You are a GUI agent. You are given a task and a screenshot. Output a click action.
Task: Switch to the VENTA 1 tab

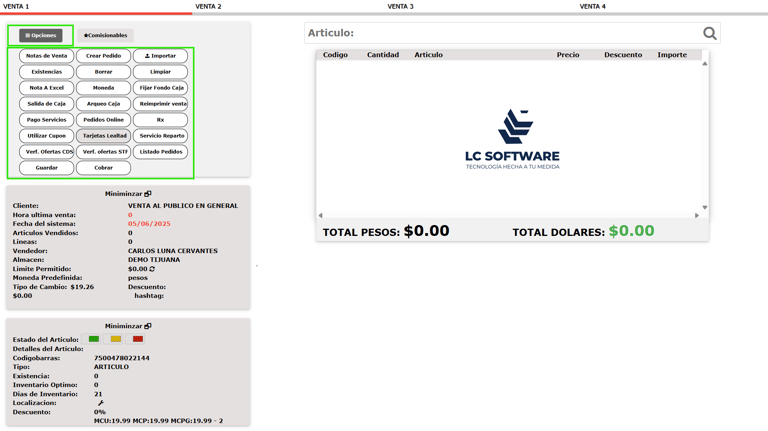pyautogui.click(x=16, y=6)
